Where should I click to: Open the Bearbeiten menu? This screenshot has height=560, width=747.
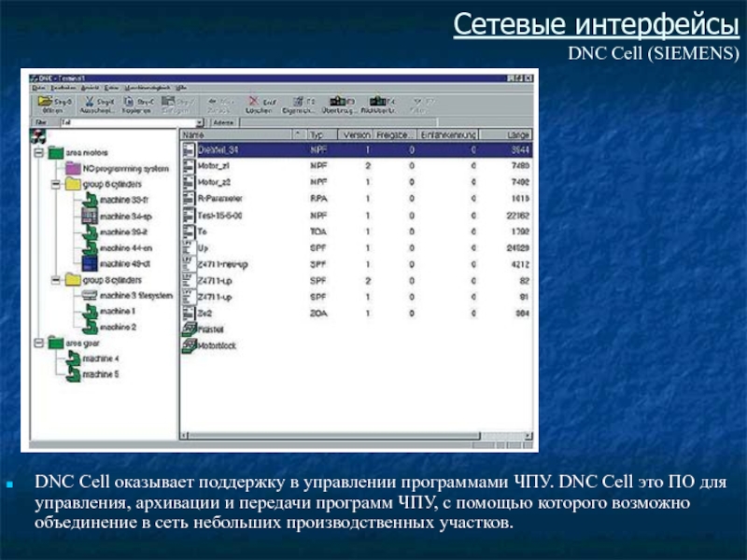(x=63, y=88)
